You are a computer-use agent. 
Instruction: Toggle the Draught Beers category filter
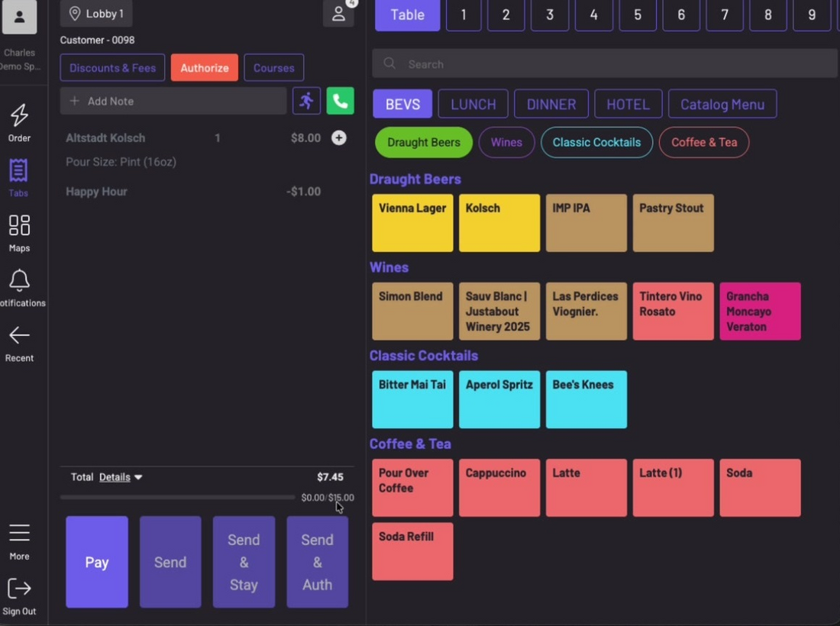pyautogui.click(x=424, y=143)
